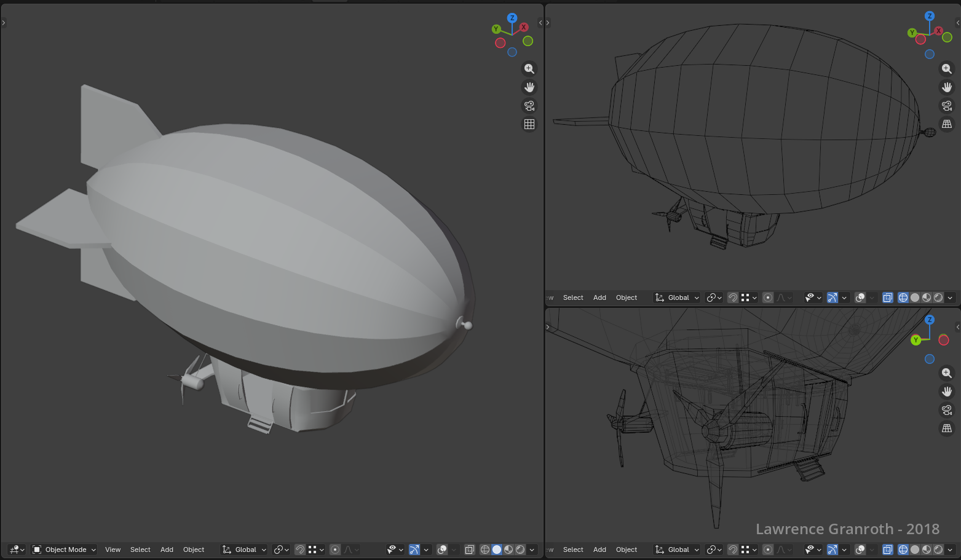Screen dimensions: 961x560
Task: Open the View menu in main viewport
Action: (113, 550)
